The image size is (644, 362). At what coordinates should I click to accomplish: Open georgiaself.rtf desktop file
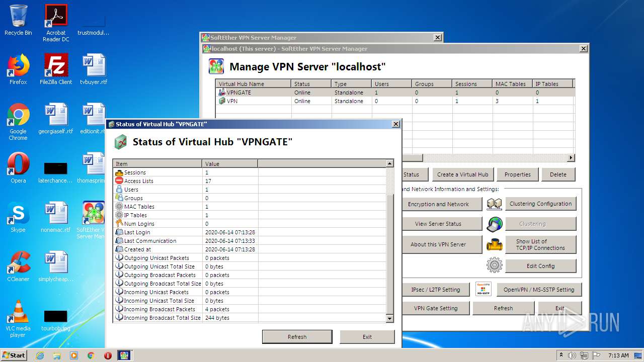[x=56, y=119]
